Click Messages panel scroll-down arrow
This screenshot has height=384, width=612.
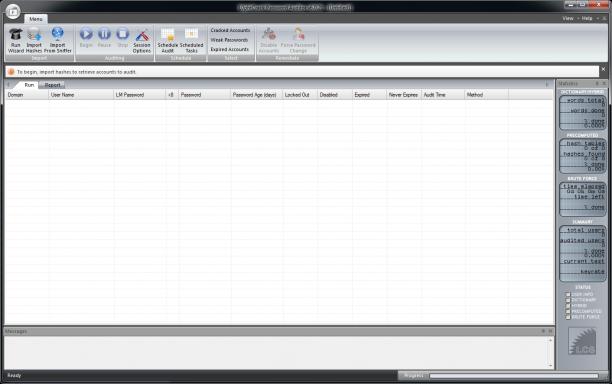(x=550, y=365)
